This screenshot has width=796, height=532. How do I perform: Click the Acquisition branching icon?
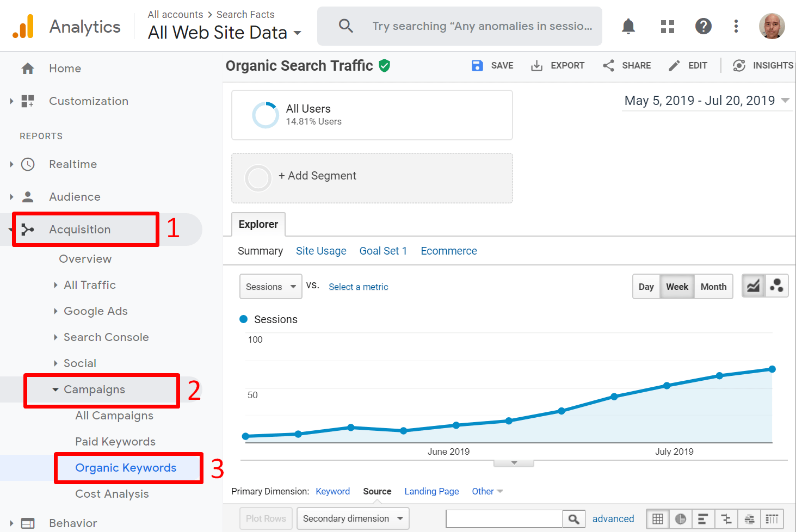coord(28,230)
